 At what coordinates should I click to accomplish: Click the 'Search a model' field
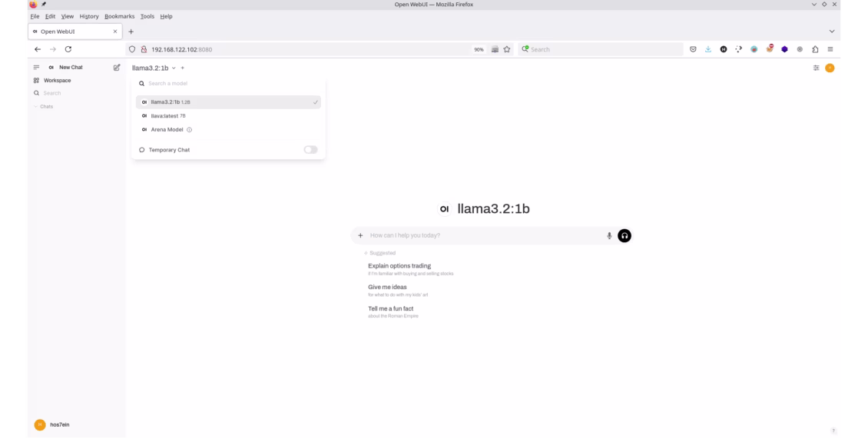coord(223,84)
